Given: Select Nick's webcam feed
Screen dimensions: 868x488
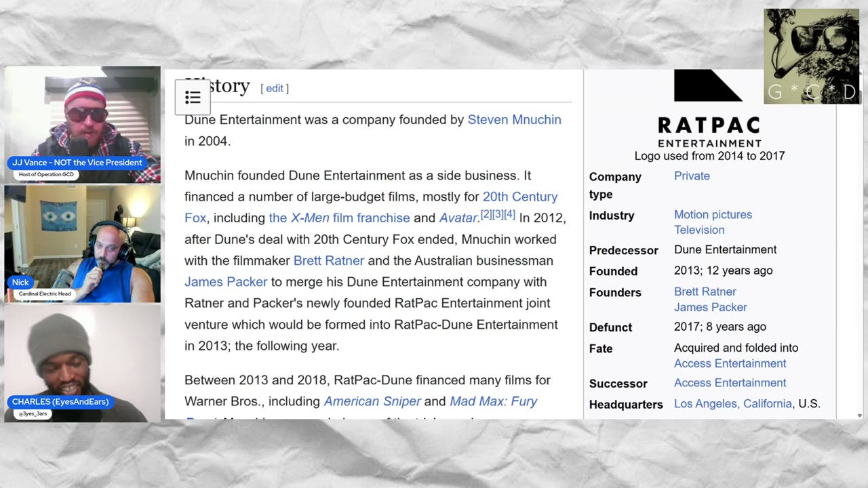Looking at the screenshot, I should [x=83, y=244].
